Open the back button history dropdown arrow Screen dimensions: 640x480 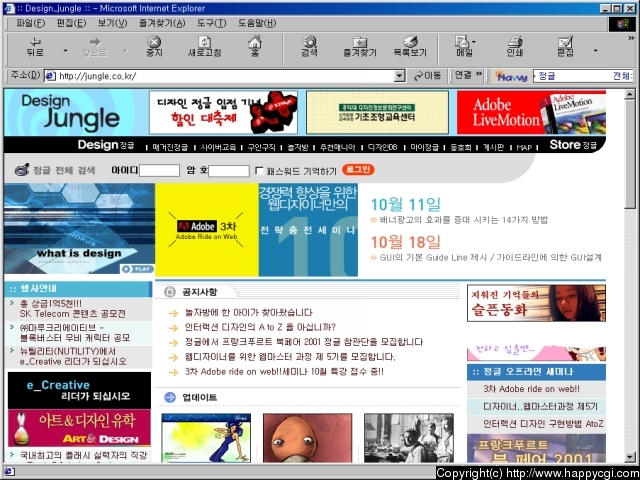point(65,51)
